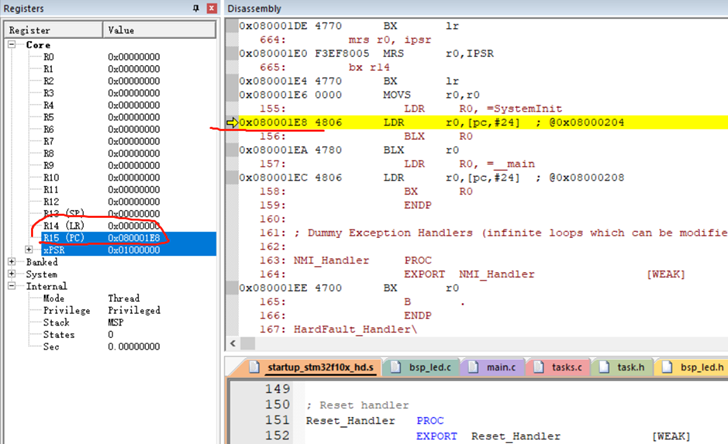Image resolution: width=728 pixels, height=444 pixels.
Task: Close the Registers panel
Action: pyautogui.click(x=212, y=8)
